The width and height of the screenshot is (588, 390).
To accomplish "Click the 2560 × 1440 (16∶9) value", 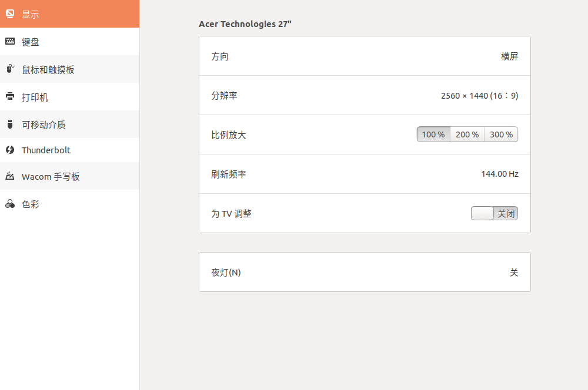I will pos(480,96).
